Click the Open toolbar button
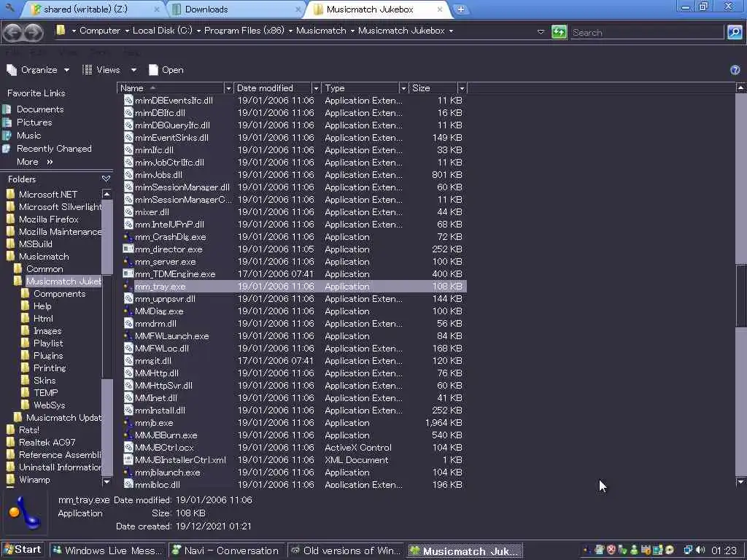This screenshot has width=747, height=560. (166, 70)
